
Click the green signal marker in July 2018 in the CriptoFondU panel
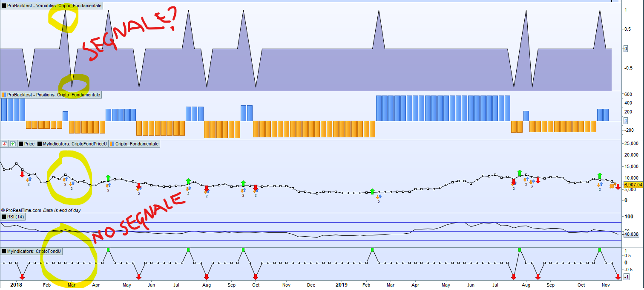coord(188,249)
